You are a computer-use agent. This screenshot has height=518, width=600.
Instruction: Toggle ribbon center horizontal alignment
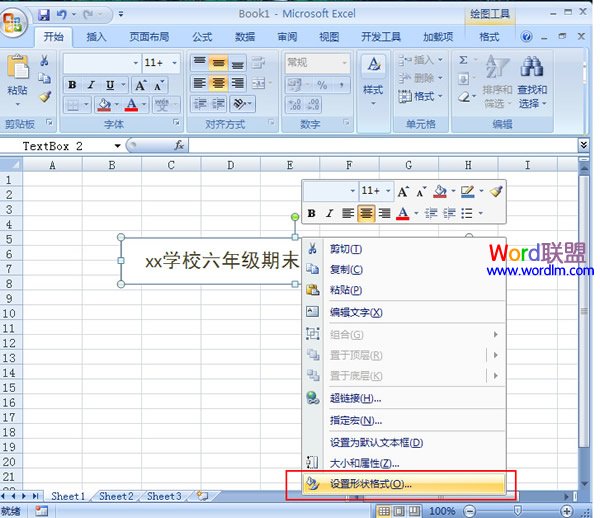(x=218, y=83)
